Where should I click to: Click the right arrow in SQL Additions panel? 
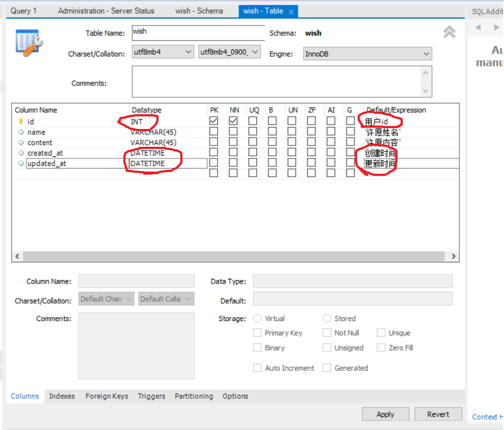(x=497, y=27)
